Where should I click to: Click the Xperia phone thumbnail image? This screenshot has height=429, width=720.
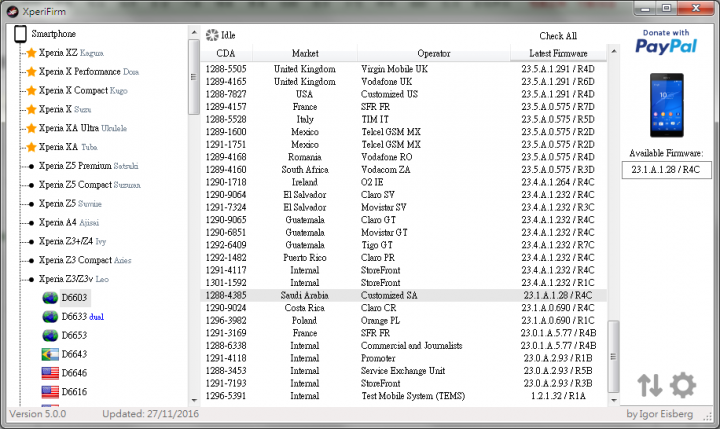[666, 105]
